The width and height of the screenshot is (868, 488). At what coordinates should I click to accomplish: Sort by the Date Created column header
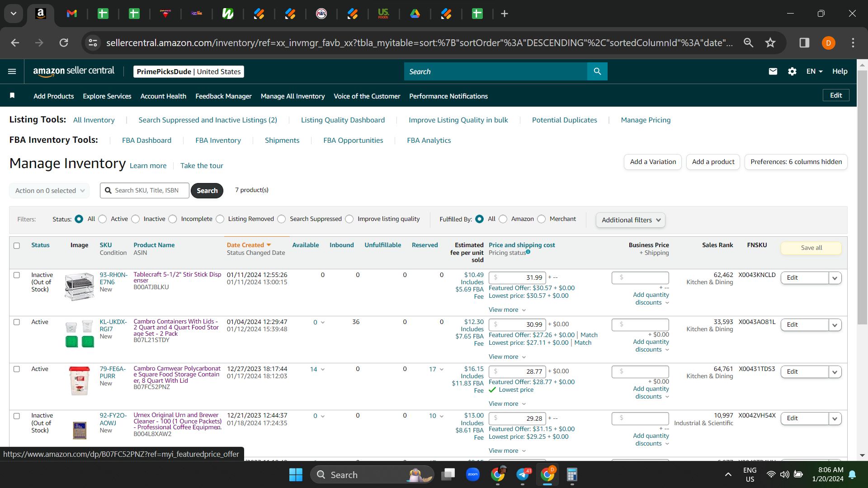pyautogui.click(x=249, y=245)
